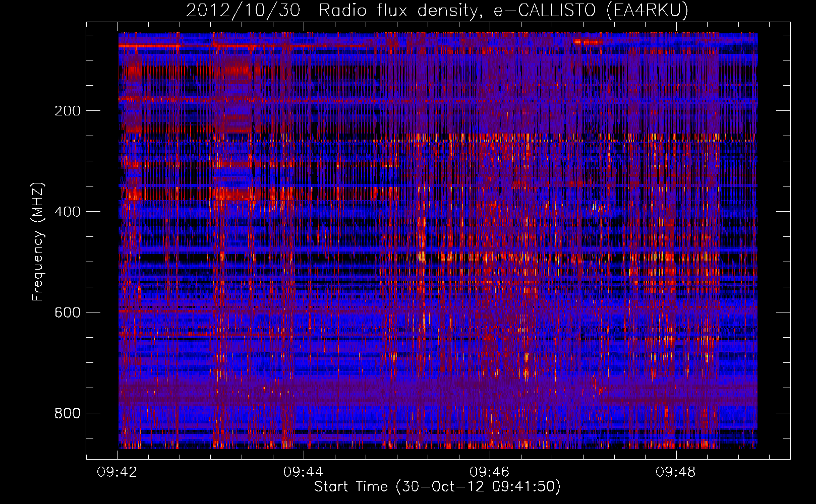Viewport: 816px width, 504px height.
Task: Click the 09:46 time tick label
Action: (x=490, y=472)
